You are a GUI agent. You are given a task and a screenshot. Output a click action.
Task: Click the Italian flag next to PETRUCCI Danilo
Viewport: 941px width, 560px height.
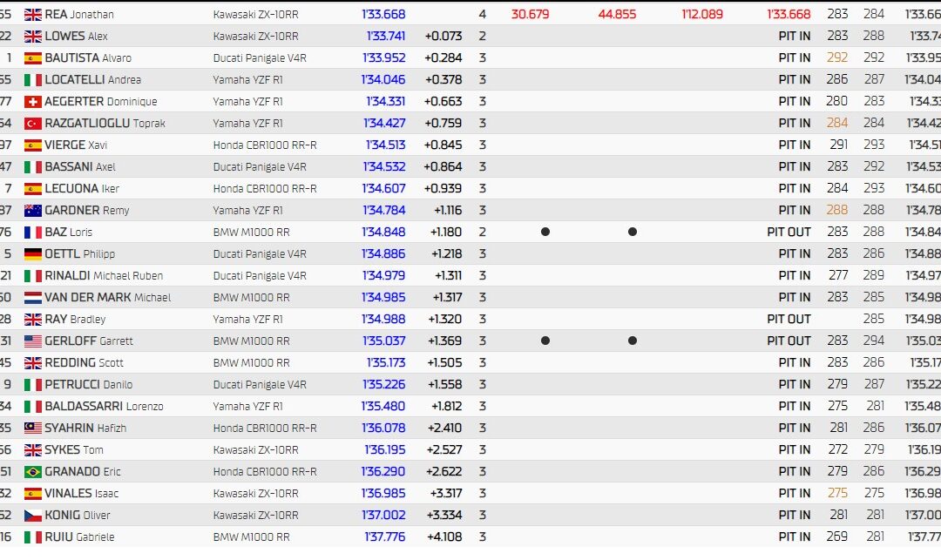(33, 385)
